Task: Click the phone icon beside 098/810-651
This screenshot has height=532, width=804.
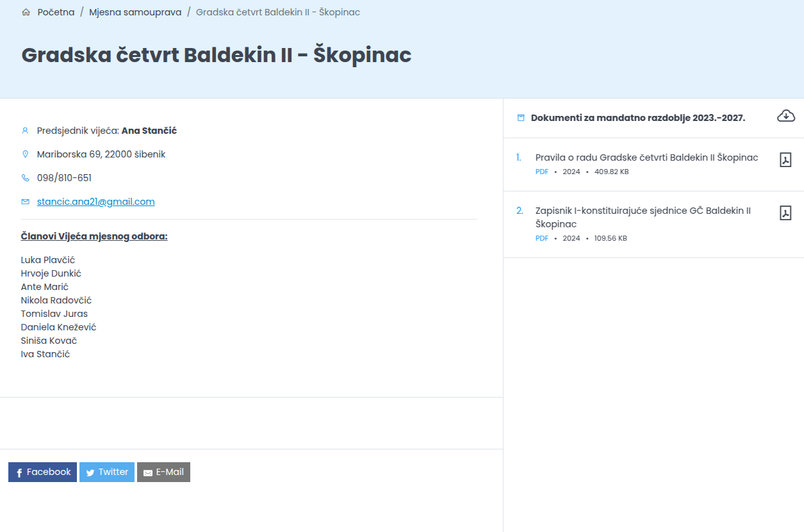Action: (x=26, y=178)
